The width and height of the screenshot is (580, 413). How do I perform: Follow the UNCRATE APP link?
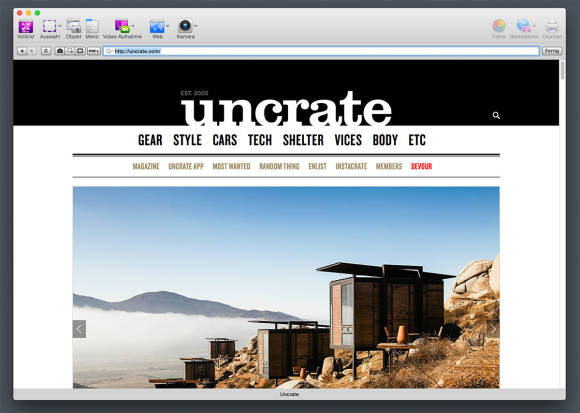pyautogui.click(x=186, y=166)
